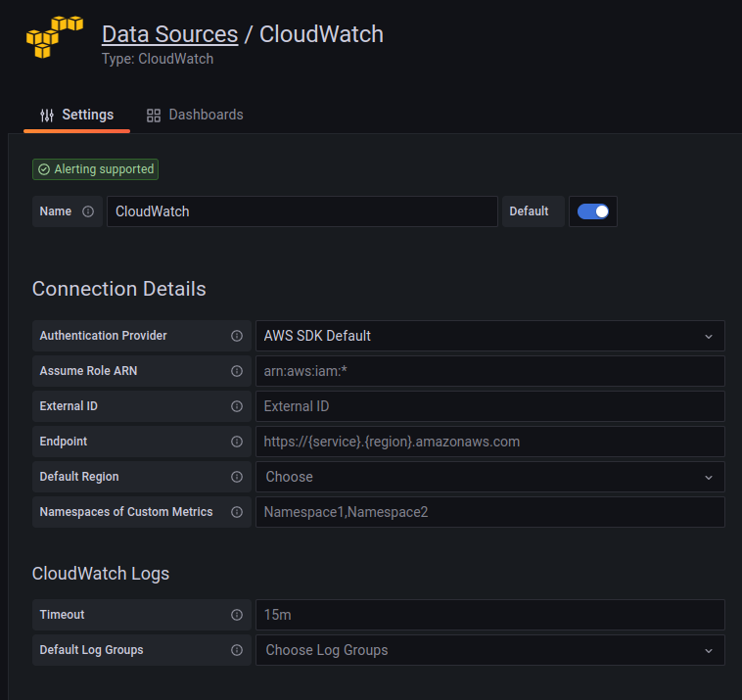742x700 pixels.
Task: Click the Alerting supported checkmark icon
Action: click(44, 169)
